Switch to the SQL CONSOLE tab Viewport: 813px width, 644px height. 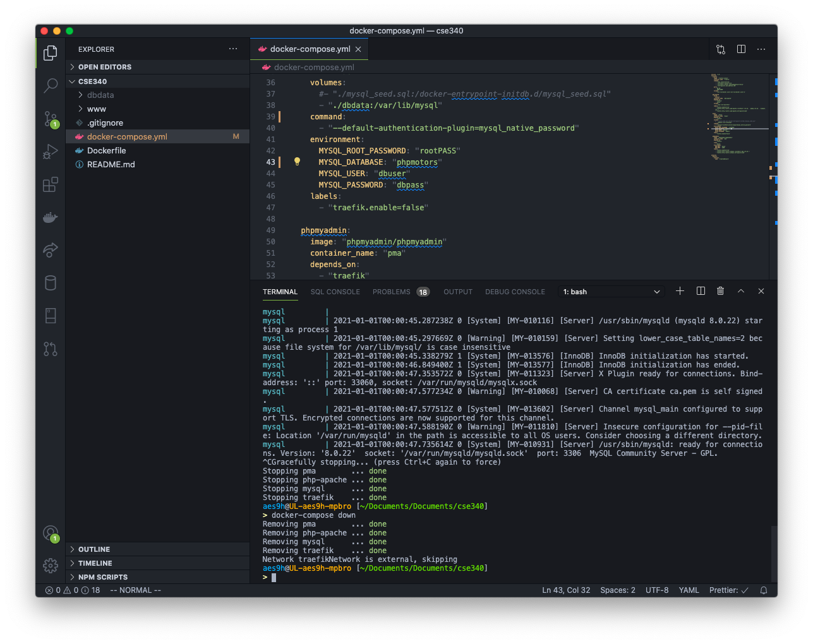[335, 292]
